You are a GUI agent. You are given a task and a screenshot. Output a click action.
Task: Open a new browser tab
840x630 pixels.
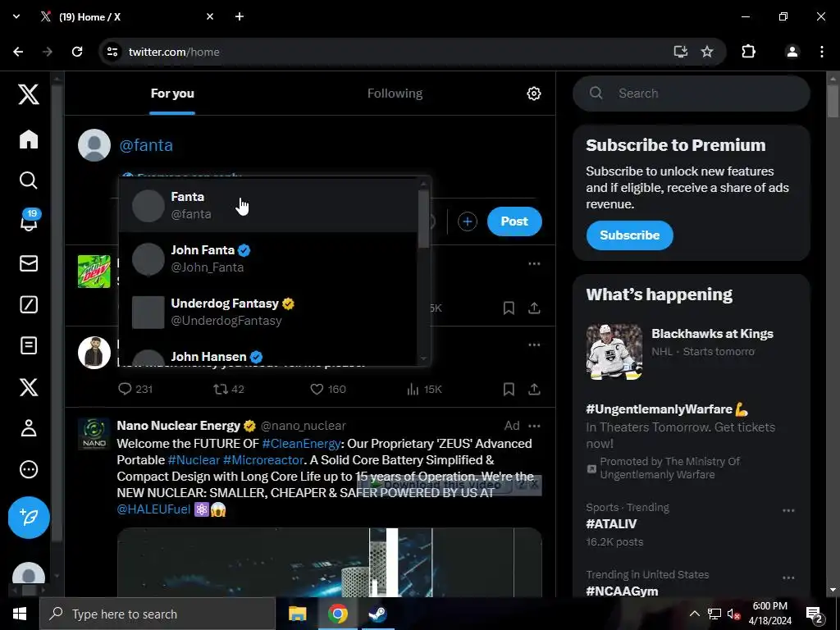[240, 16]
